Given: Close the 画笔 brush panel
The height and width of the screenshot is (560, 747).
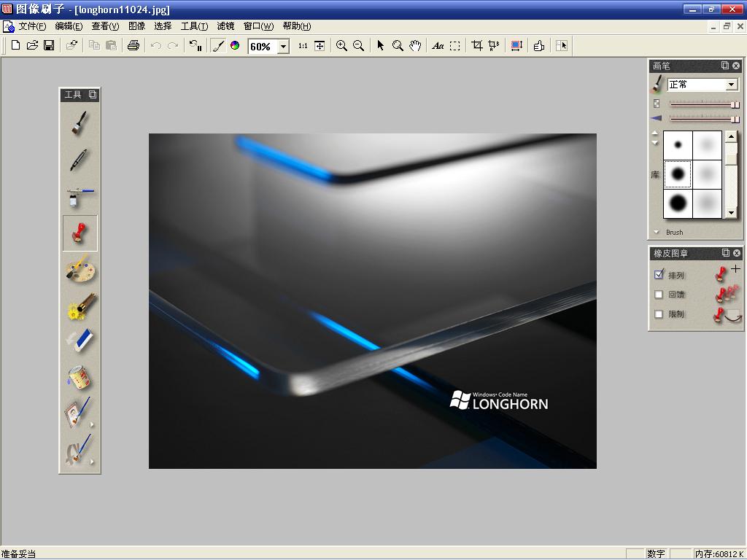Looking at the screenshot, I should pos(736,66).
